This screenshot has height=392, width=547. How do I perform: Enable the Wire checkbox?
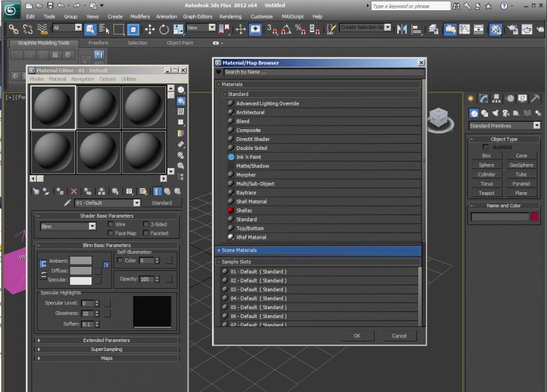[x=111, y=224]
